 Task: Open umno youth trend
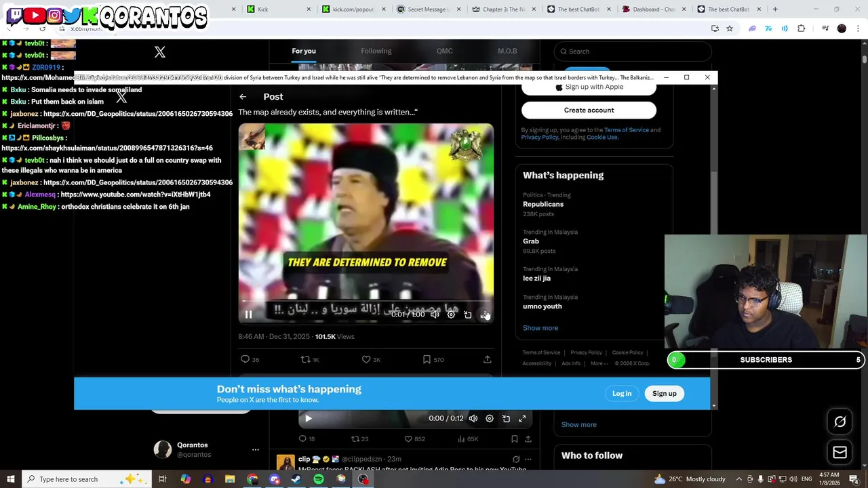pos(542,306)
